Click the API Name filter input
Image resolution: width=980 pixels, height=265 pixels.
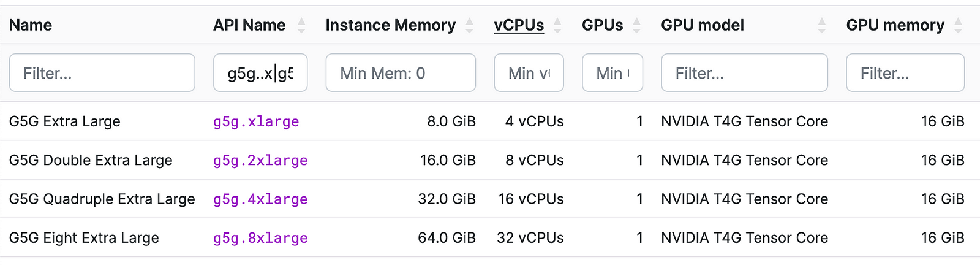[260, 73]
